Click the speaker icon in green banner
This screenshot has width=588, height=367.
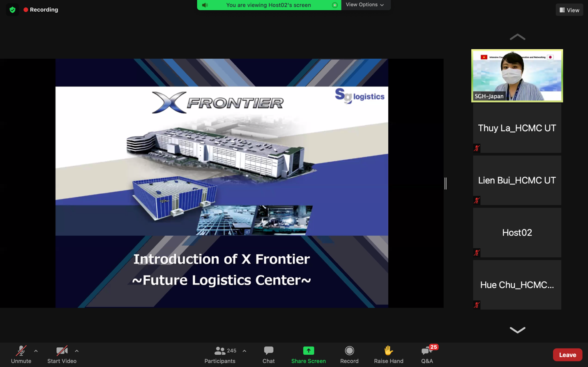(x=205, y=5)
